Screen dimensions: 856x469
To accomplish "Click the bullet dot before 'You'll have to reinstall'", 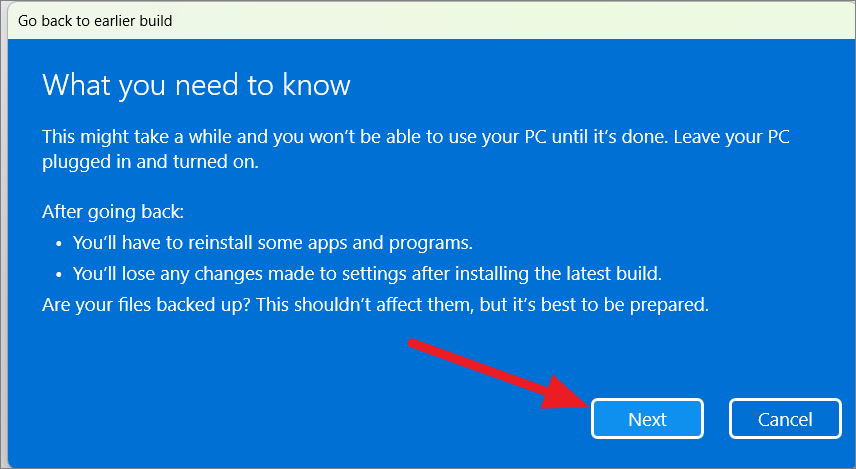I will [59, 244].
